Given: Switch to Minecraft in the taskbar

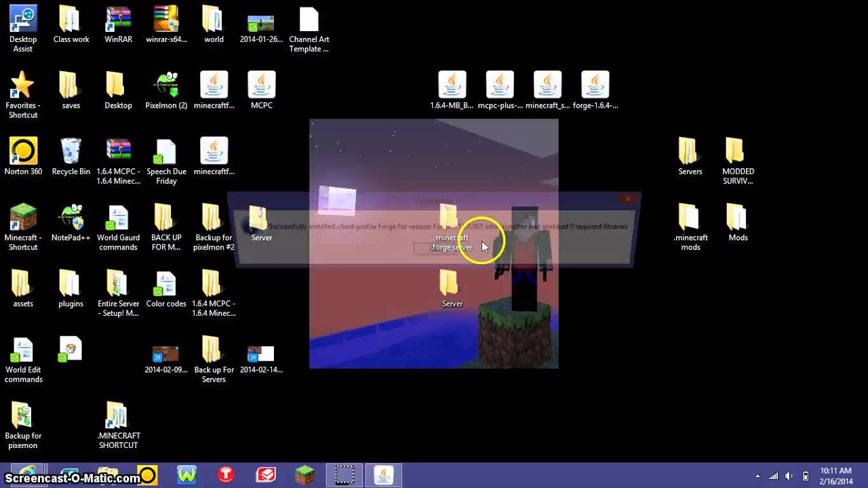Looking at the screenshot, I should 304,475.
